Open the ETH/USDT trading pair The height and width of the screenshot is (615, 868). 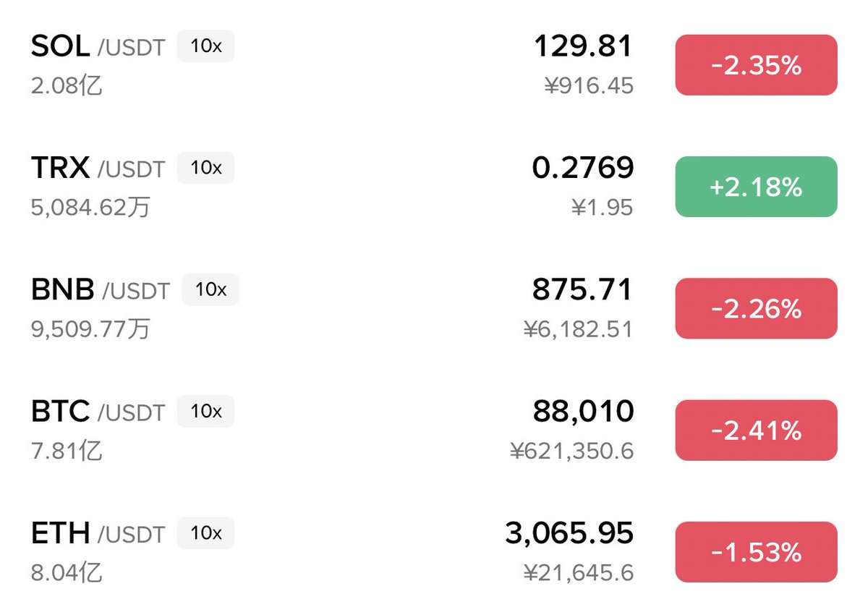pyautogui.click(x=98, y=533)
